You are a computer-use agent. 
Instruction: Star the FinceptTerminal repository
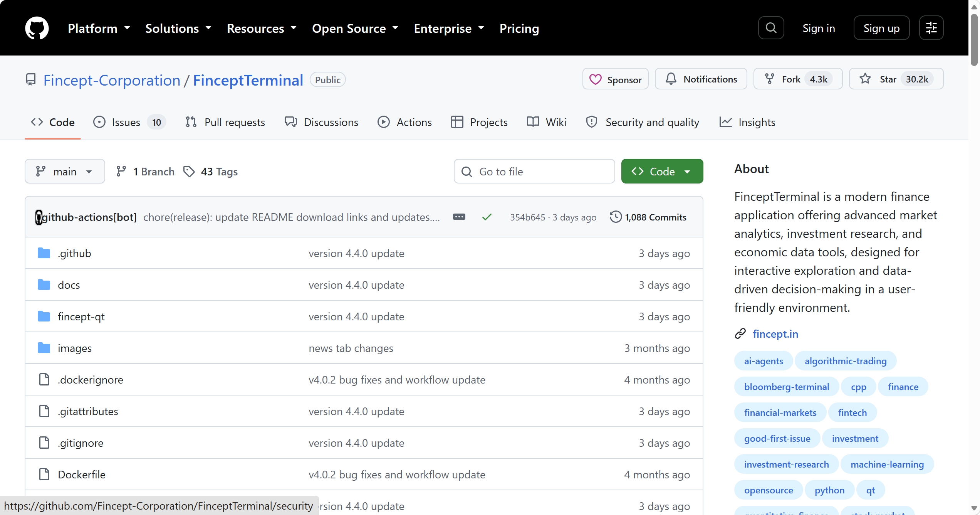[x=896, y=79]
